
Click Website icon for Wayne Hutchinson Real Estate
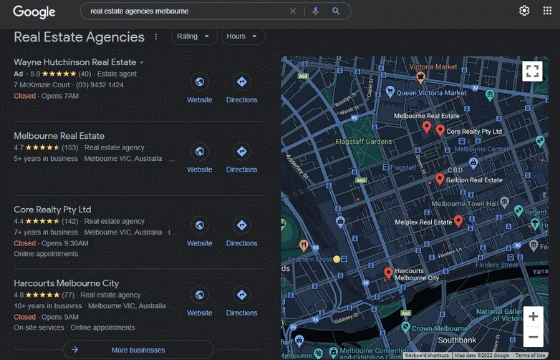(x=200, y=82)
